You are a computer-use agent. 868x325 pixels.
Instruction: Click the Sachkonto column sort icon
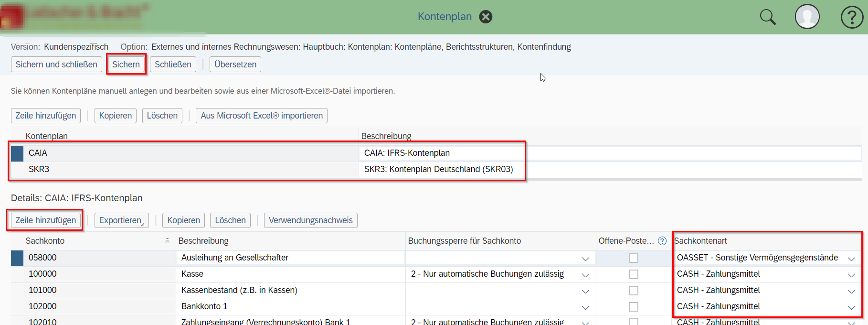tap(167, 241)
